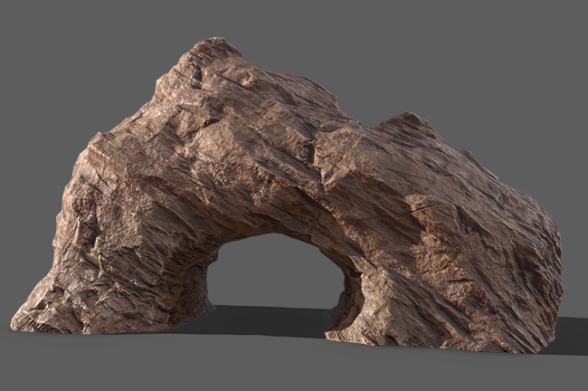Click the gray background left of the rock
The height and width of the screenshot is (391, 588).
(32, 199)
